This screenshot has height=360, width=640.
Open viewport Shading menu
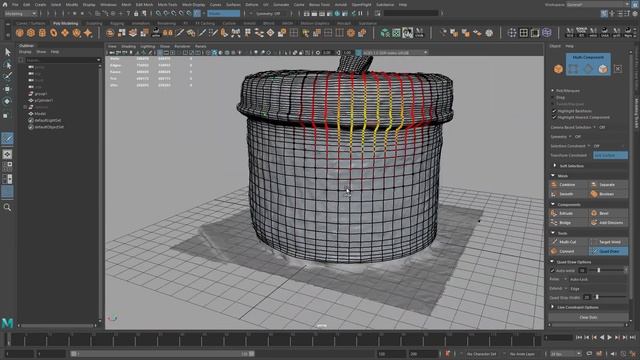tap(128, 47)
